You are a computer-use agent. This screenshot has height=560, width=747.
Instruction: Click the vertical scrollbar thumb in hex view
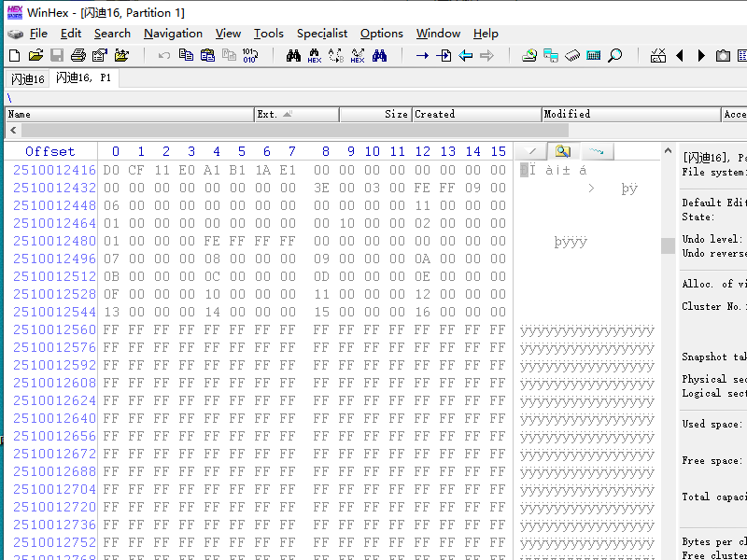coord(668,245)
